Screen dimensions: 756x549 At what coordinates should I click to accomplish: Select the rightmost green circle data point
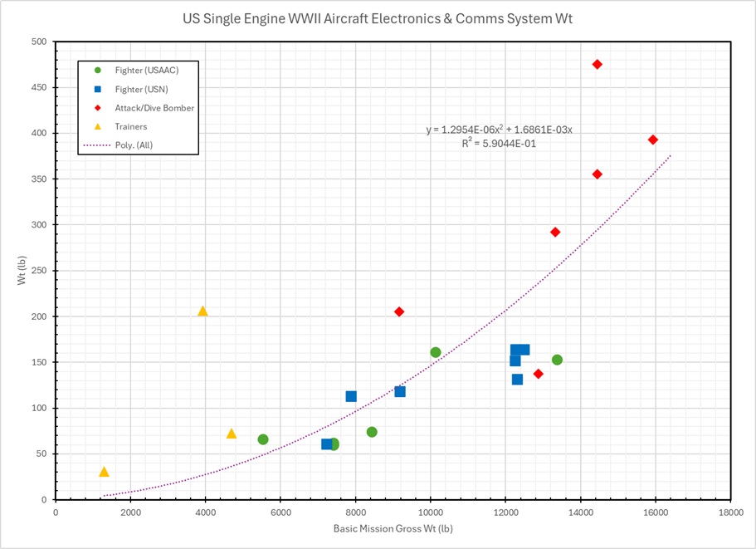(x=557, y=360)
